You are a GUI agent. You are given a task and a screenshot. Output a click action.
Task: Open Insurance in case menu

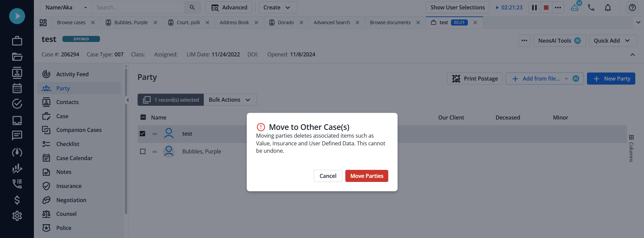coord(79,186)
